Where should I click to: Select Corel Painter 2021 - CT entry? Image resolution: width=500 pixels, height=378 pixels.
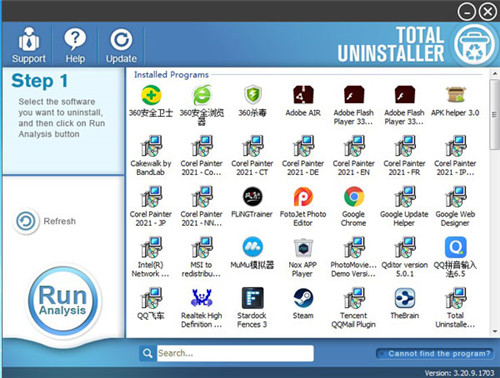[x=252, y=155]
